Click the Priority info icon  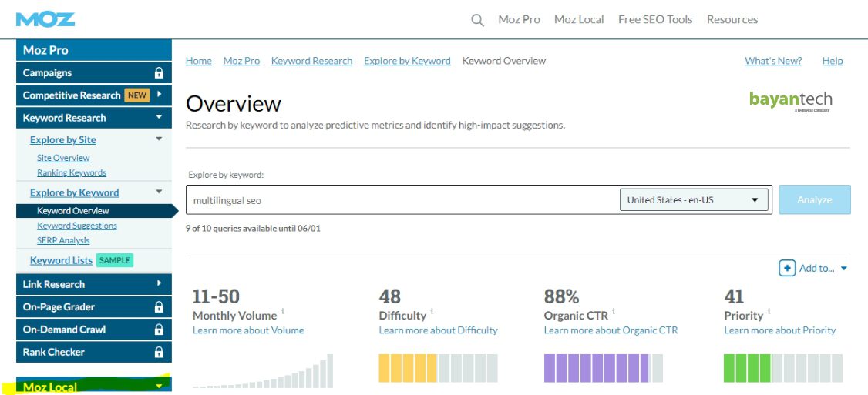pos(769,312)
